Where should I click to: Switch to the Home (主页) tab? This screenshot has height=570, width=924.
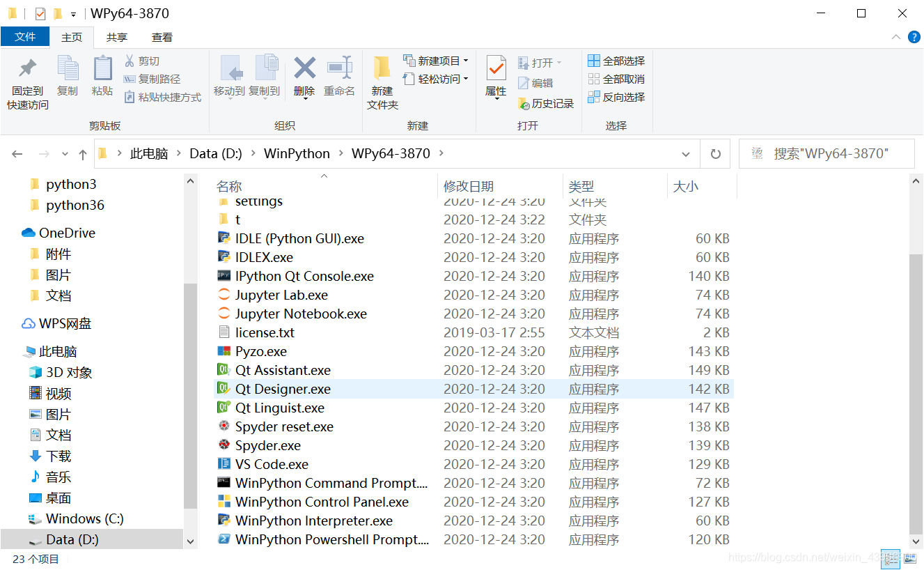(x=72, y=38)
